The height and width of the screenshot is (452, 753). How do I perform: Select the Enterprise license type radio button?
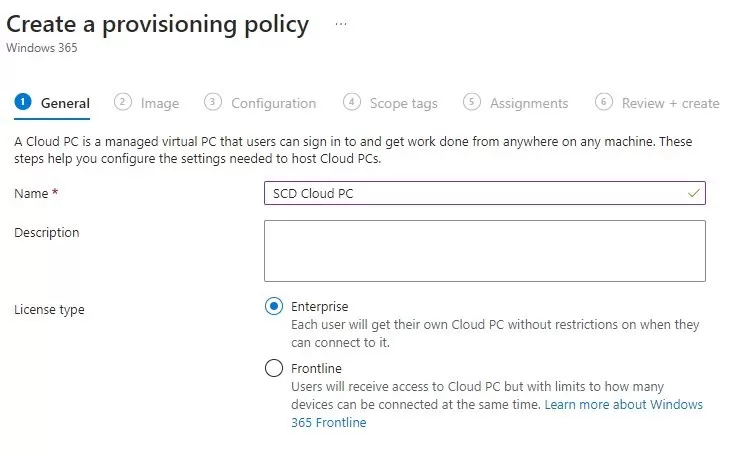[x=274, y=306]
